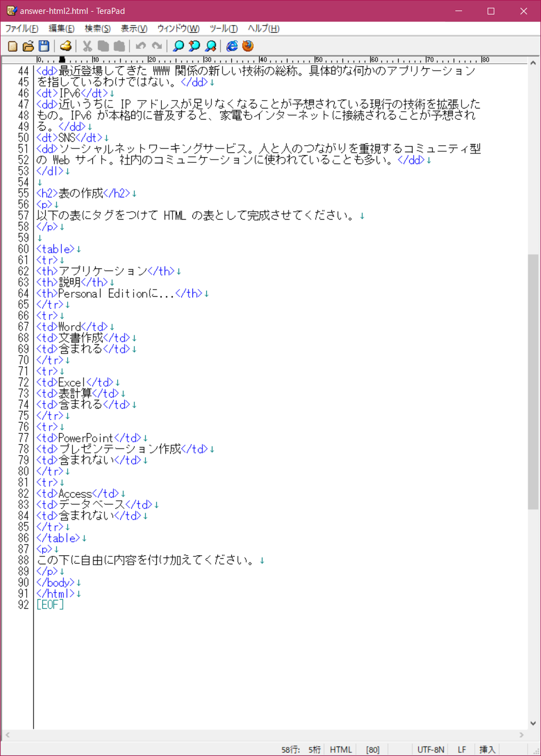
Task: Open the 編集(E) menu
Action: click(x=61, y=28)
